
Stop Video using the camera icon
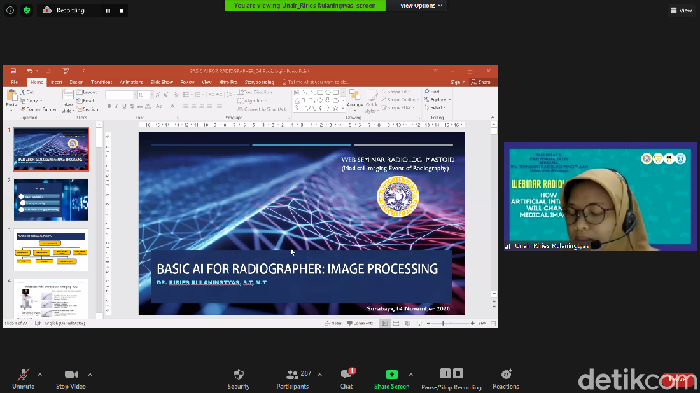click(71, 379)
